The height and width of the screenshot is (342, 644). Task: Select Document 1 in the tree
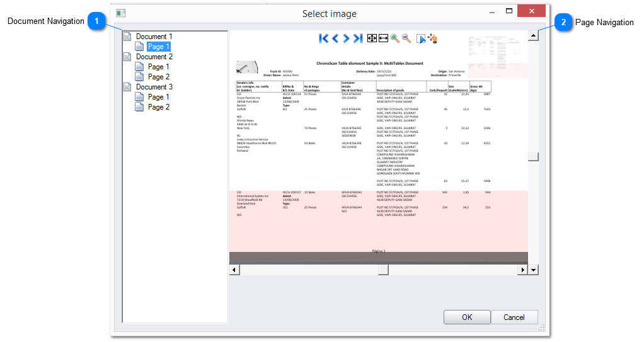coord(153,37)
